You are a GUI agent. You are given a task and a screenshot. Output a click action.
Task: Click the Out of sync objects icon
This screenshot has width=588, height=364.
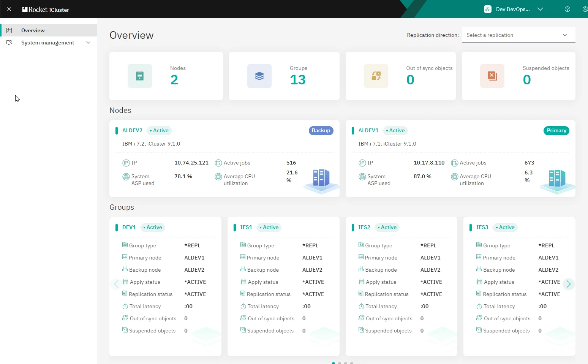point(376,76)
